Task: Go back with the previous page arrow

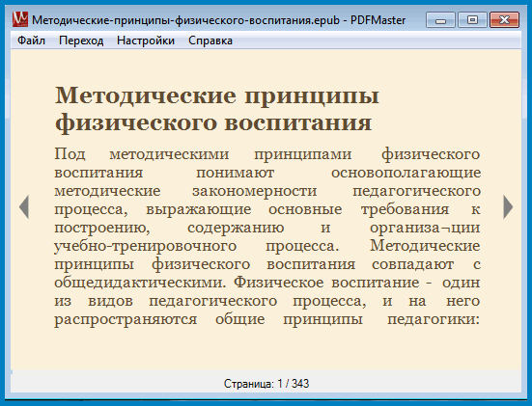Action: (24, 207)
